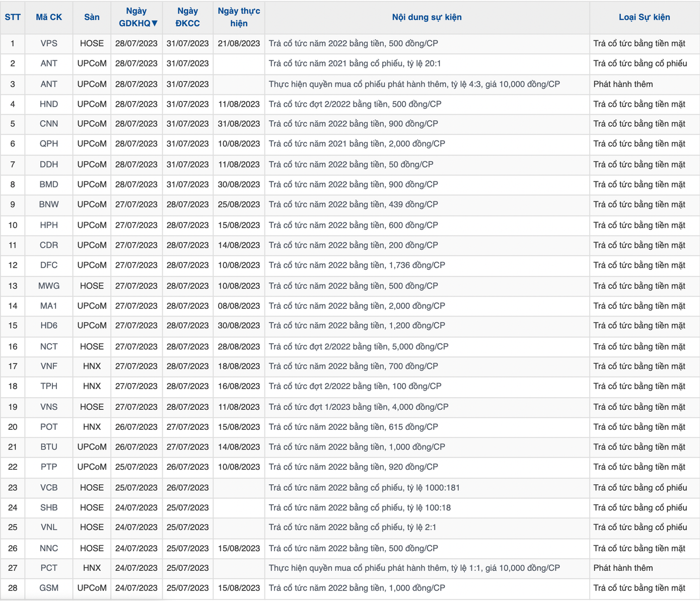Click the PCT rights issue event description

pos(414,568)
